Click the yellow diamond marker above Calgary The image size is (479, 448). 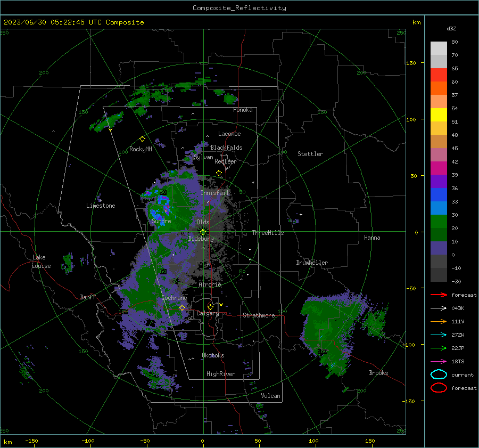click(210, 307)
